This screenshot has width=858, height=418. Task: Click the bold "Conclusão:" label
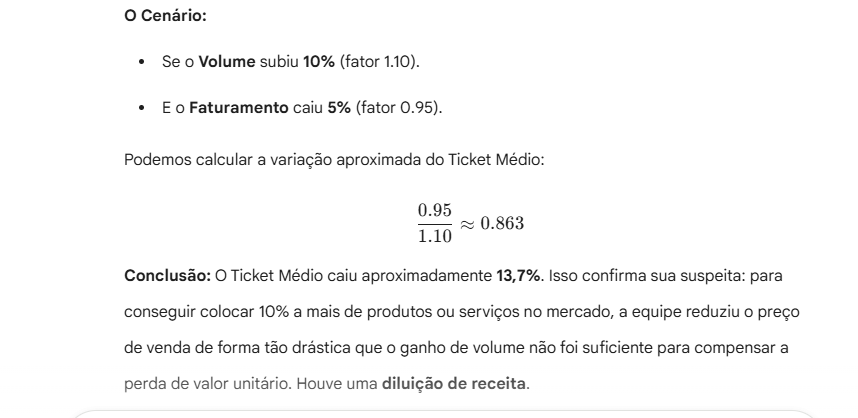pos(167,276)
